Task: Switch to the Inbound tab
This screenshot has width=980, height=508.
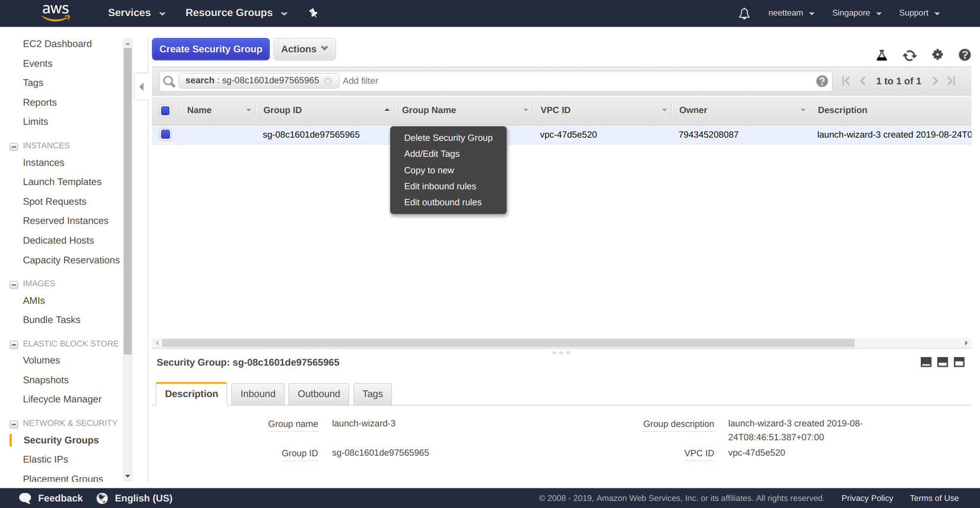Action: [258, 394]
